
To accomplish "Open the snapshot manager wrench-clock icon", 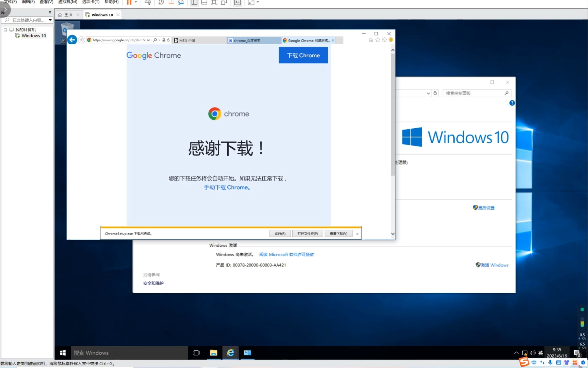I will click(x=181, y=2).
